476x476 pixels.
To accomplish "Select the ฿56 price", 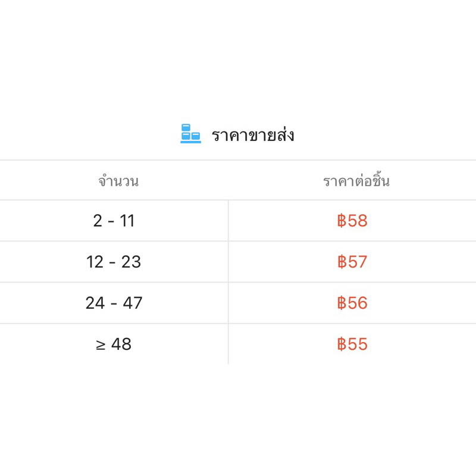I will pos(352,303).
